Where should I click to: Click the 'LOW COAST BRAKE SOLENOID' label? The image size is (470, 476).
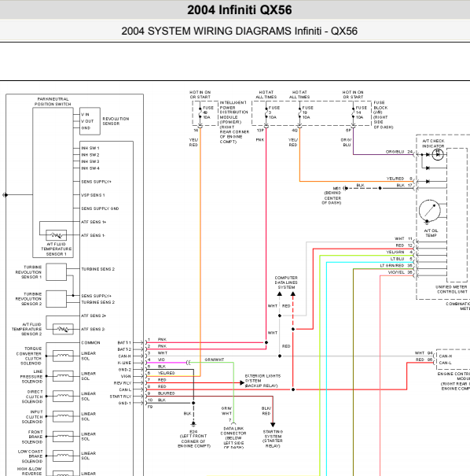point(31,456)
